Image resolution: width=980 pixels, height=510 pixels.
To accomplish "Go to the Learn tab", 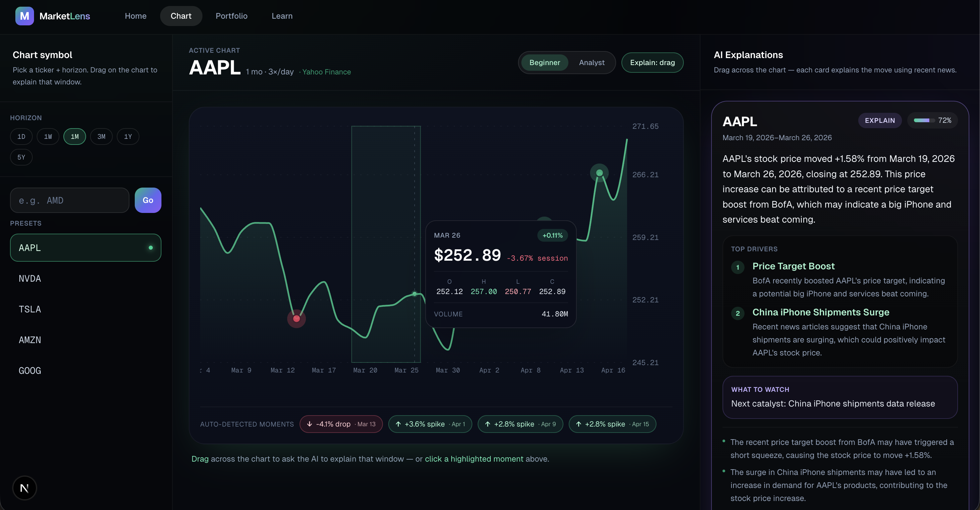I will click(282, 16).
